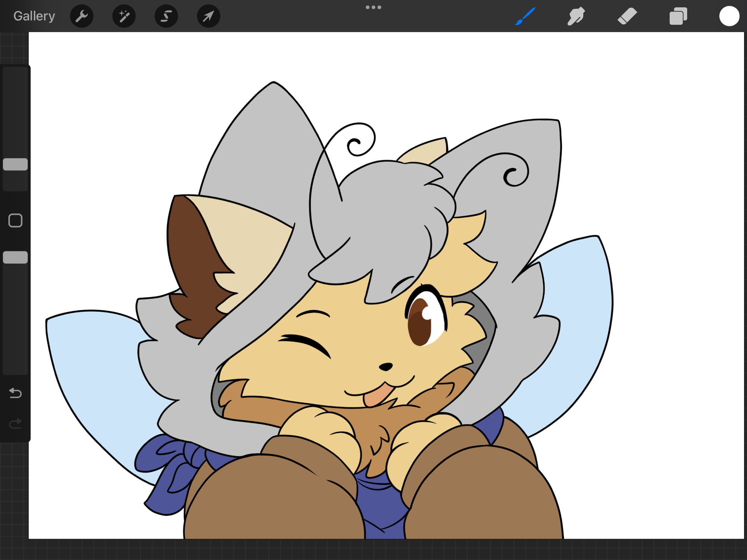Screen dimensions: 747x560
Task: Activate the Selection S-shaped tool
Action: pyautogui.click(x=166, y=16)
